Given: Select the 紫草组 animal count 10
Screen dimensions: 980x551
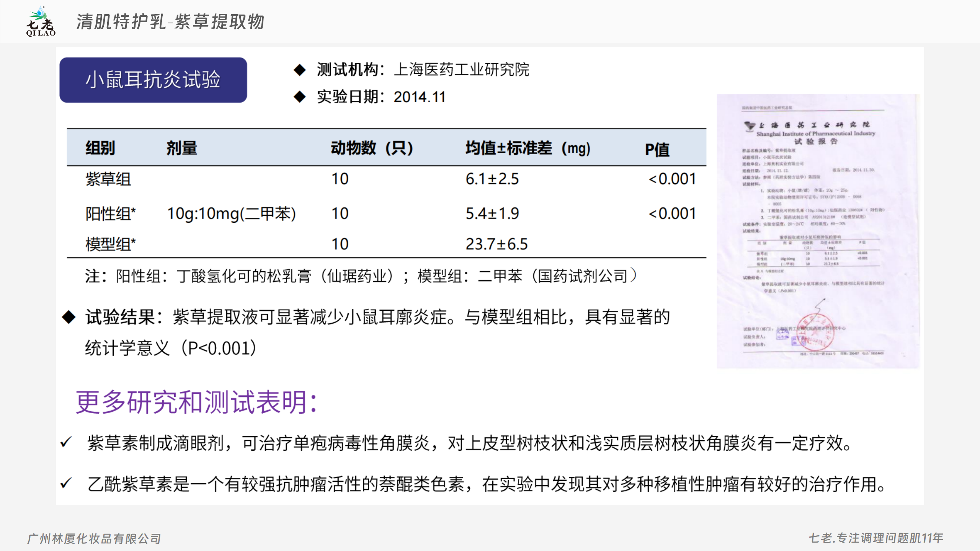Looking at the screenshot, I should pyautogui.click(x=340, y=179).
